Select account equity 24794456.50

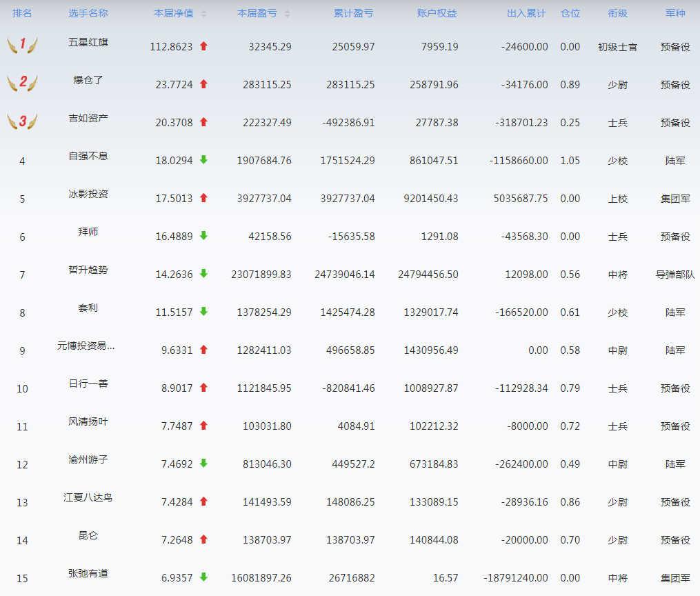pyautogui.click(x=428, y=275)
